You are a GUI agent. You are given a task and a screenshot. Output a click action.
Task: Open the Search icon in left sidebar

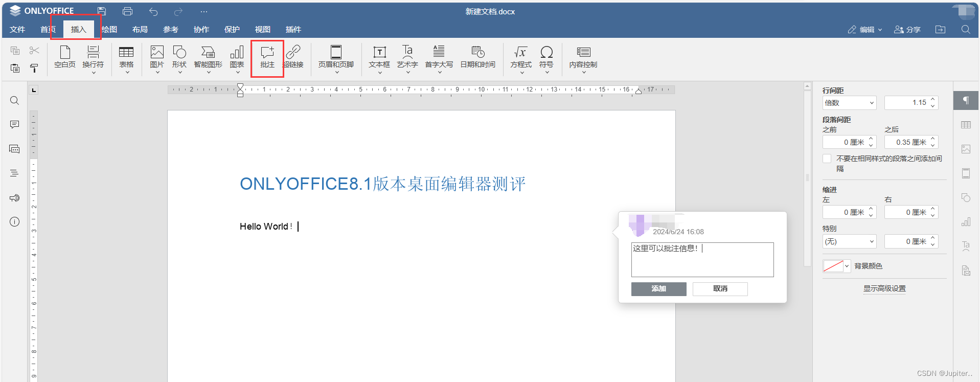point(15,101)
